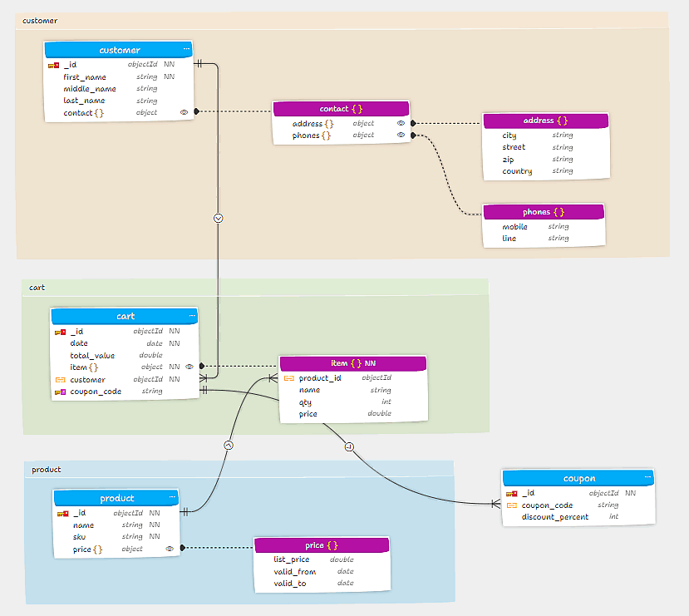
Task: Select the 'customer' group label
Action: click(x=40, y=20)
